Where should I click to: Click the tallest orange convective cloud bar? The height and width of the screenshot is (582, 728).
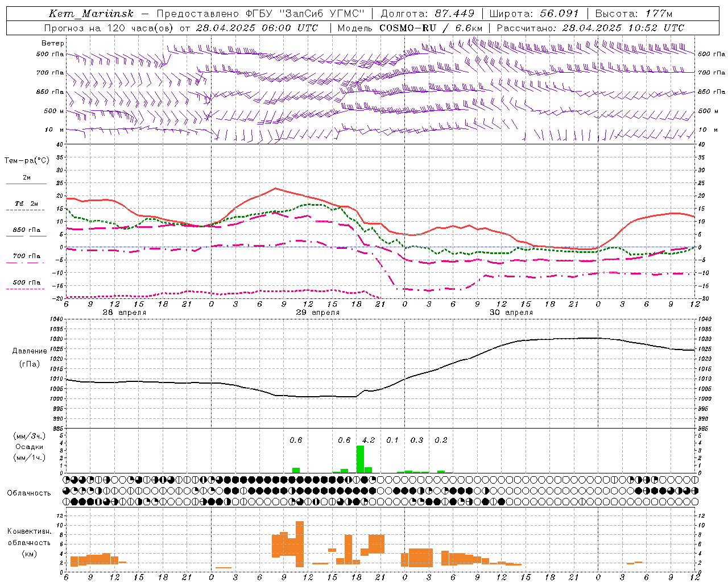300,544
